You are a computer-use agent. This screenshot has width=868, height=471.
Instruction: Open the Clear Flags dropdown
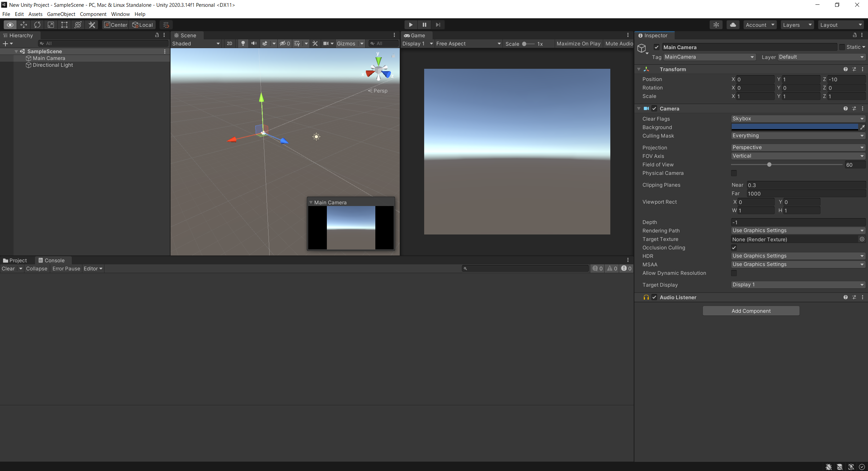(797, 119)
